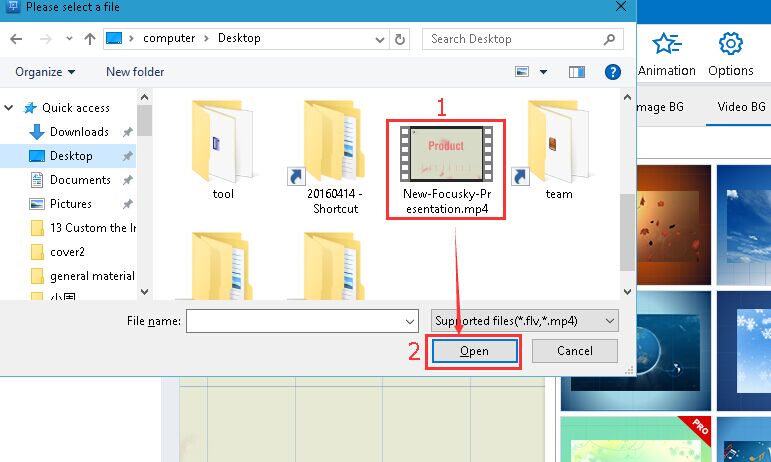Choose the music notes video background
Image resolution: width=771 pixels, height=462 pixels.
point(744,439)
